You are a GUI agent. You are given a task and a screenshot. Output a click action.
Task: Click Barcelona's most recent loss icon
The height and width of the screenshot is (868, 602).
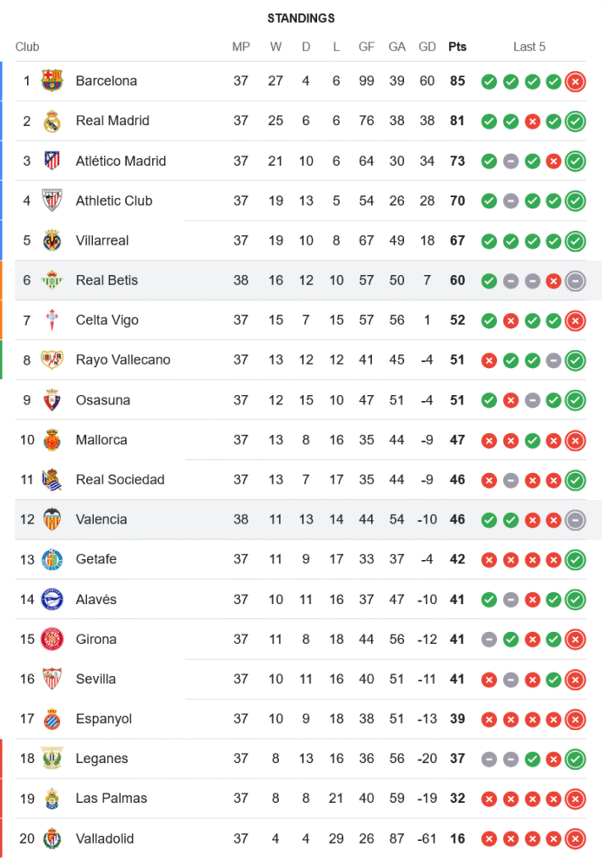(x=574, y=82)
